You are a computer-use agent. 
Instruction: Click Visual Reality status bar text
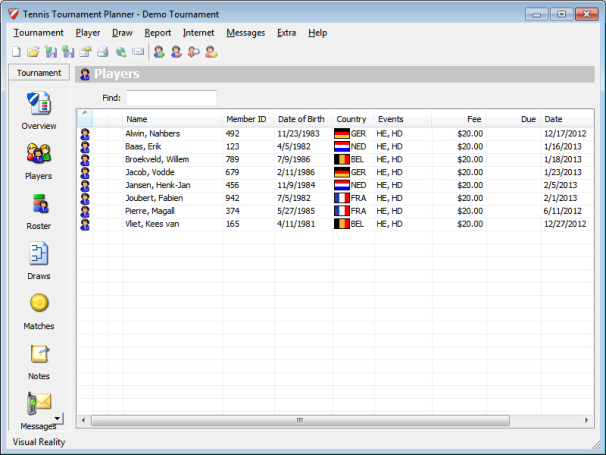coord(39,442)
